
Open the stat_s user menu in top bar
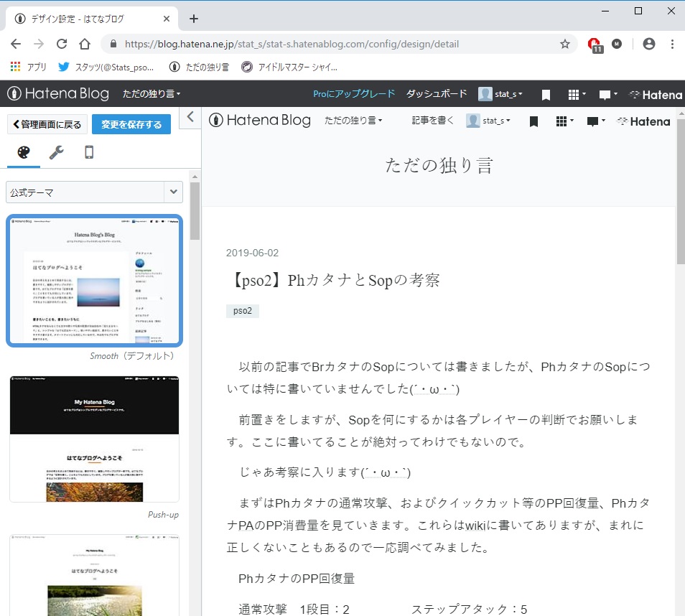tap(500, 93)
